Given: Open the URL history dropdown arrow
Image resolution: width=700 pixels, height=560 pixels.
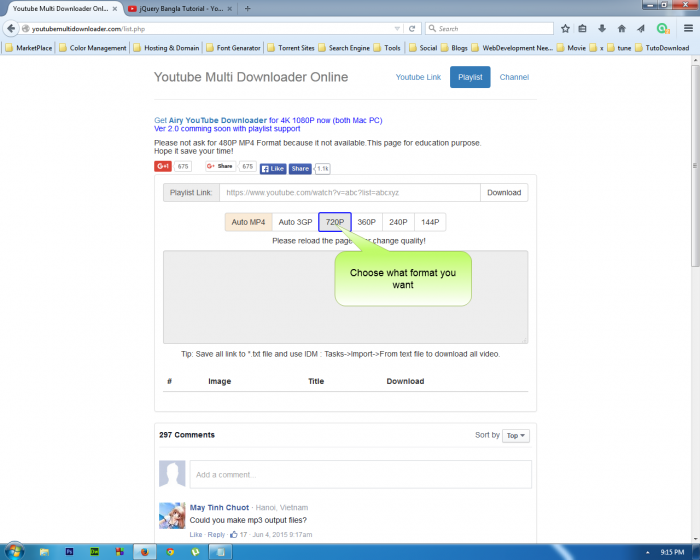Looking at the screenshot, I should (x=397, y=29).
